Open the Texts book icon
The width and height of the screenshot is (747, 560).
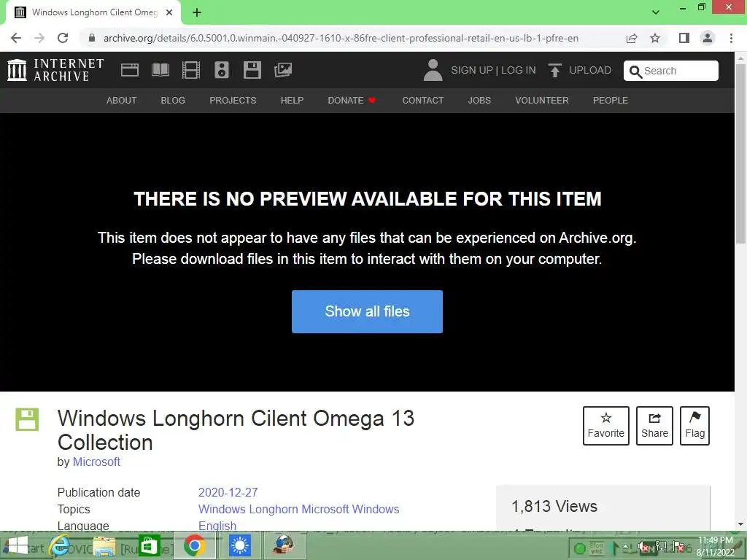tap(160, 70)
